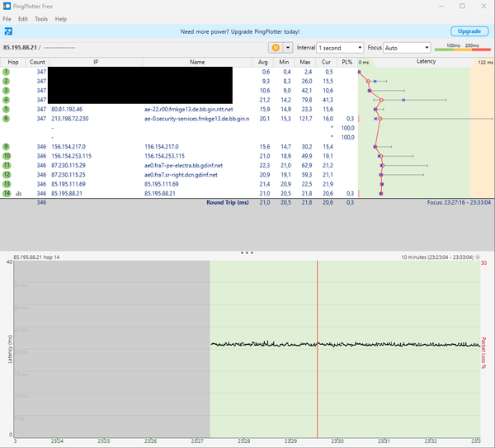
Task: Click the Count column header
Action: [x=37, y=62]
